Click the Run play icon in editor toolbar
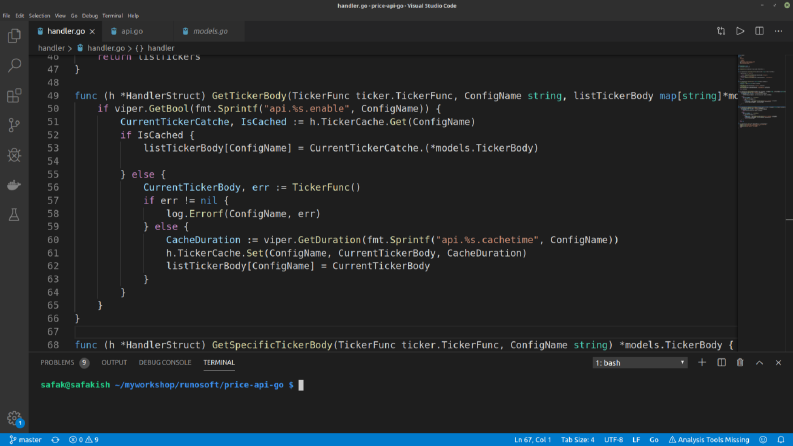Viewport: 793px width, 446px height. [x=740, y=31]
